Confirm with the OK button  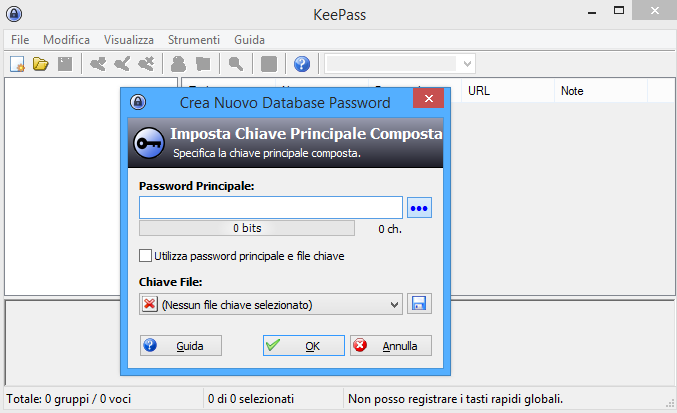304,346
